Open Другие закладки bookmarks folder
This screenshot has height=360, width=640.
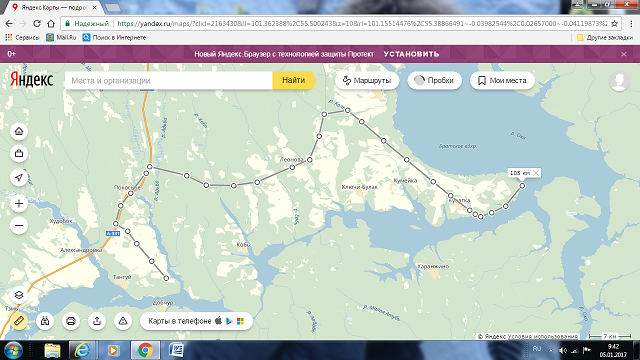click(605, 38)
